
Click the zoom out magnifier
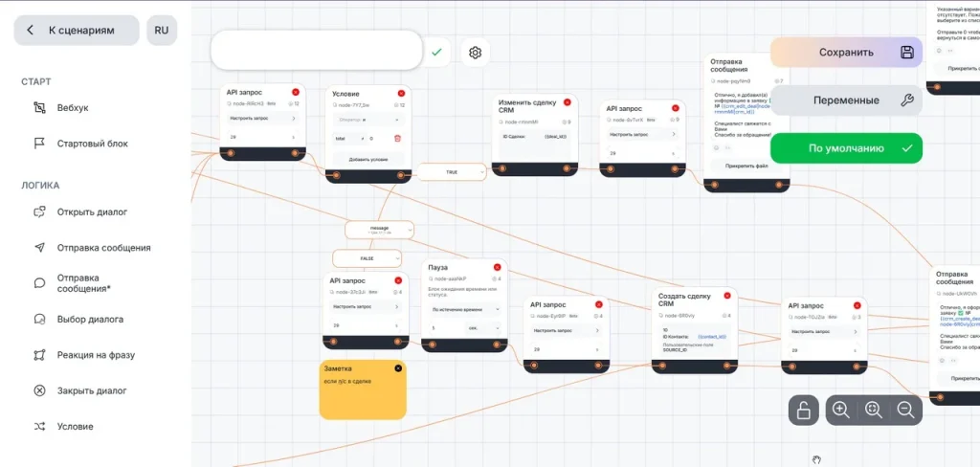click(905, 410)
